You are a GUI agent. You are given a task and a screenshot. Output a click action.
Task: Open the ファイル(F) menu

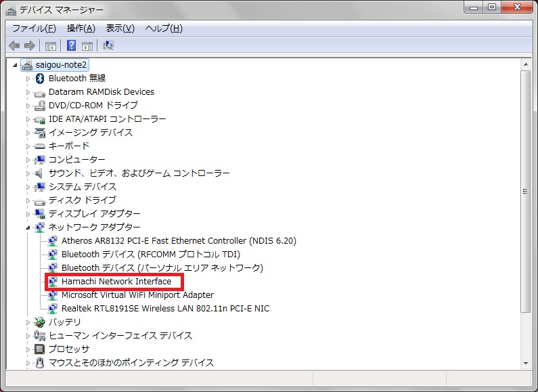point(35,28)
